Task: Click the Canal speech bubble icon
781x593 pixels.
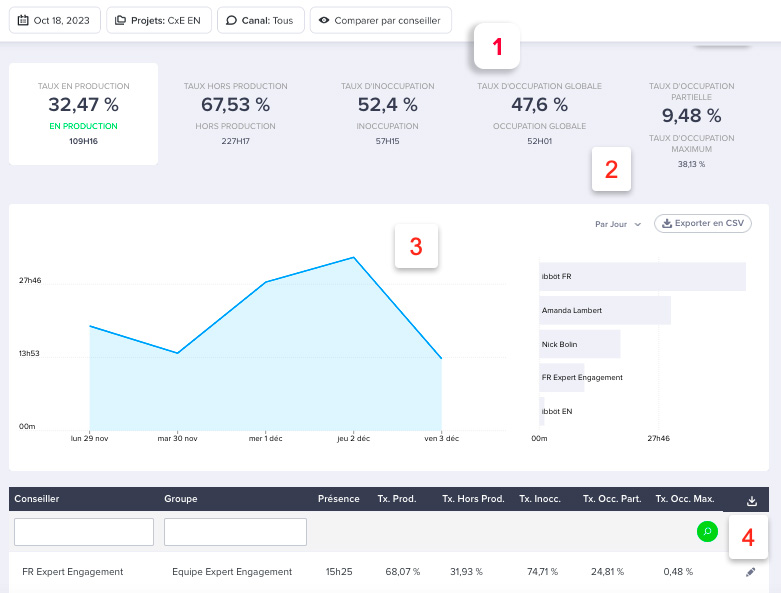Action: click(231, 20)
